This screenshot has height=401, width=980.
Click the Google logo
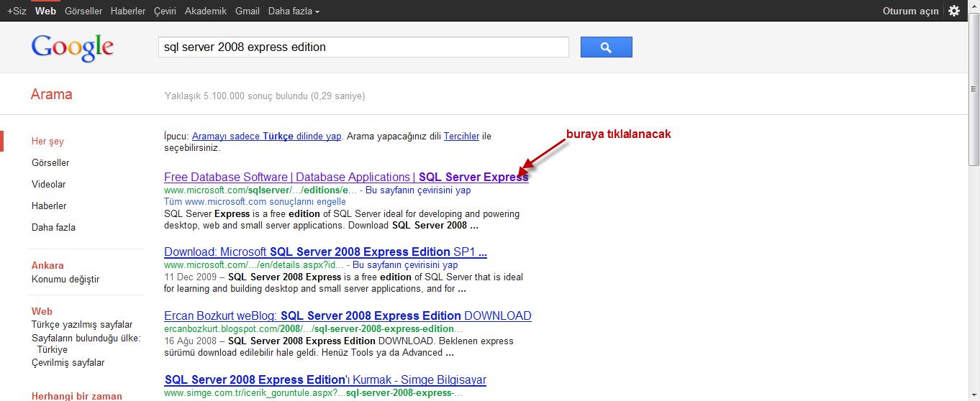coord(72,48)
